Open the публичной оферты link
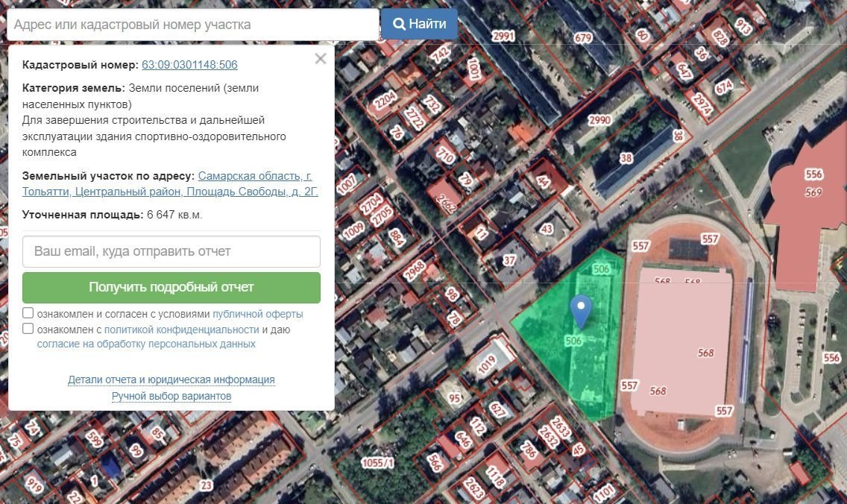The image size is (847, 504). pyautogui.click(x=257, y=314)
